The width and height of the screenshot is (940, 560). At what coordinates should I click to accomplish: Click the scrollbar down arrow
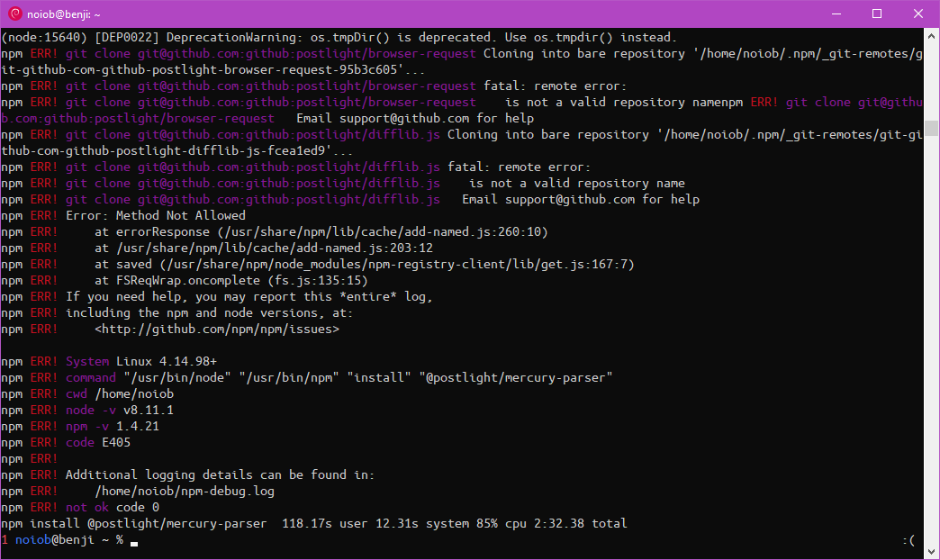tap(932, 551)
